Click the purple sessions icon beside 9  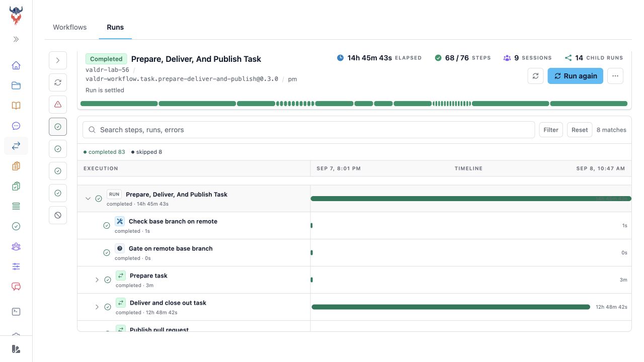coord(507,58)
